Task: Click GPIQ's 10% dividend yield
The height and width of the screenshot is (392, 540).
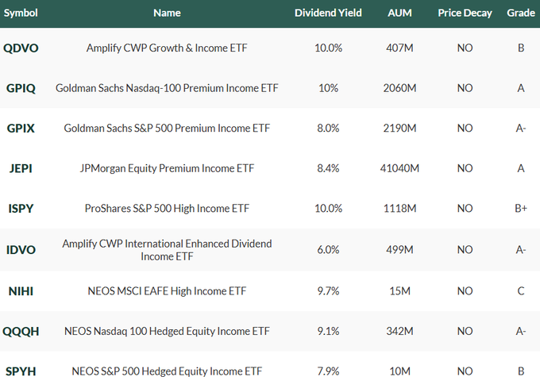Action: pos(328,88)
